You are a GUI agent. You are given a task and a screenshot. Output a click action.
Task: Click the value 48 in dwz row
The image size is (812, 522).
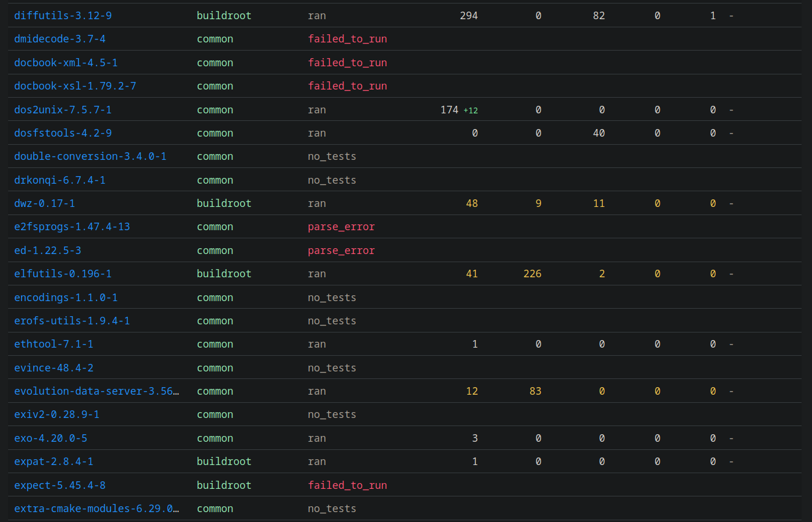pos(472,203)
